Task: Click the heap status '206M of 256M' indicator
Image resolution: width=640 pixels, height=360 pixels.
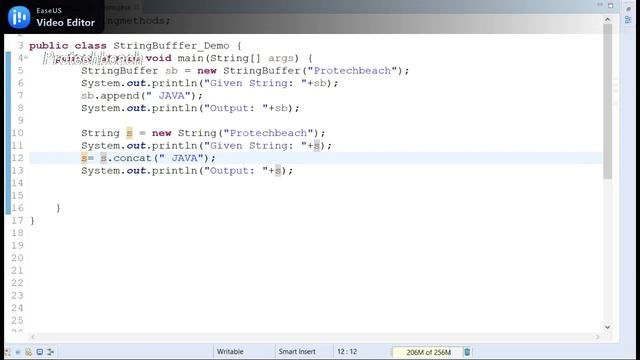Action: click(x=428, y=352)
